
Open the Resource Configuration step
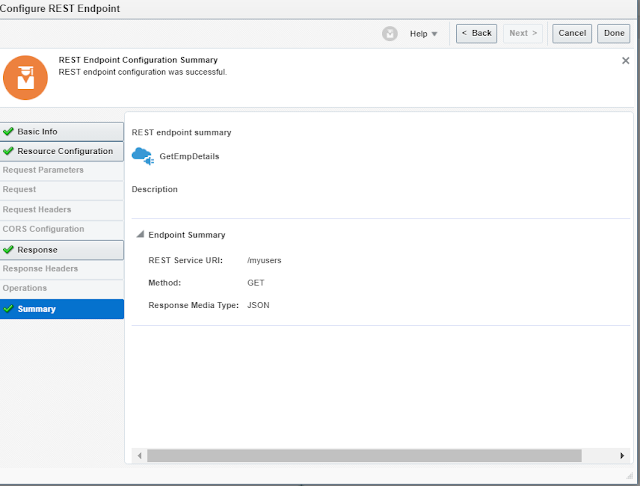62,151
